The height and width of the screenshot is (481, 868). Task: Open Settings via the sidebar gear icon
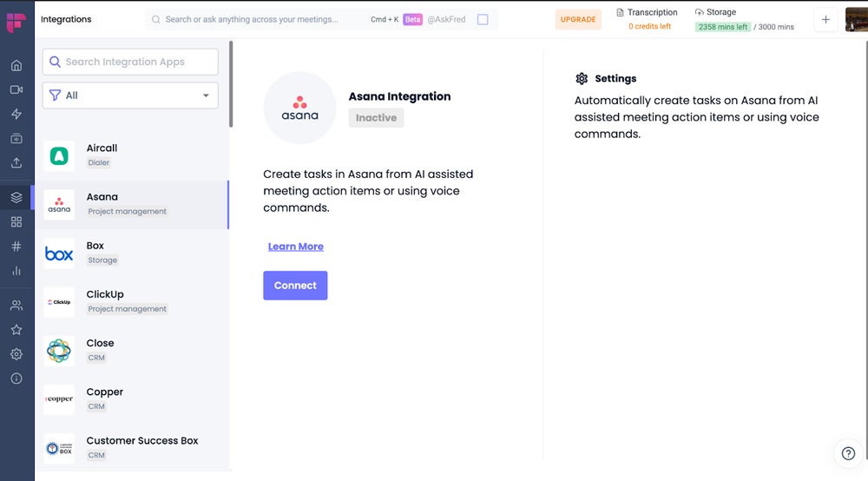click(16, 353)
